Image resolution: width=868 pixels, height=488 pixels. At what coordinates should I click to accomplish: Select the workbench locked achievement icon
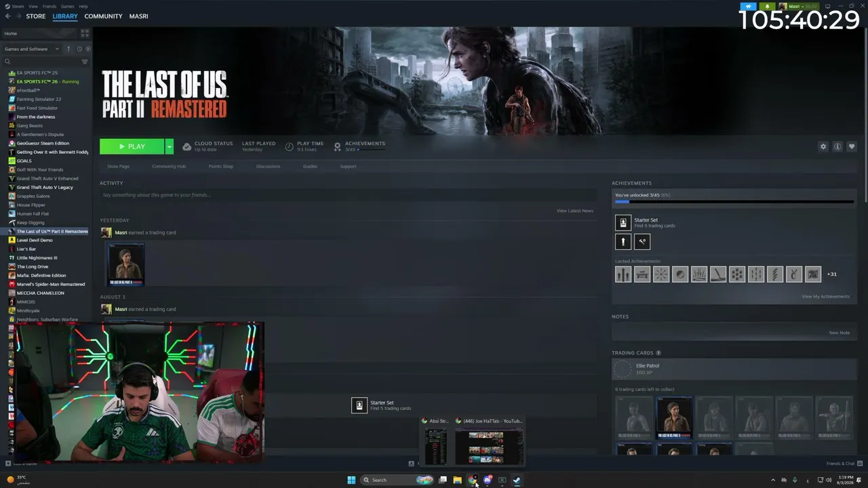[x=642, y=274]
